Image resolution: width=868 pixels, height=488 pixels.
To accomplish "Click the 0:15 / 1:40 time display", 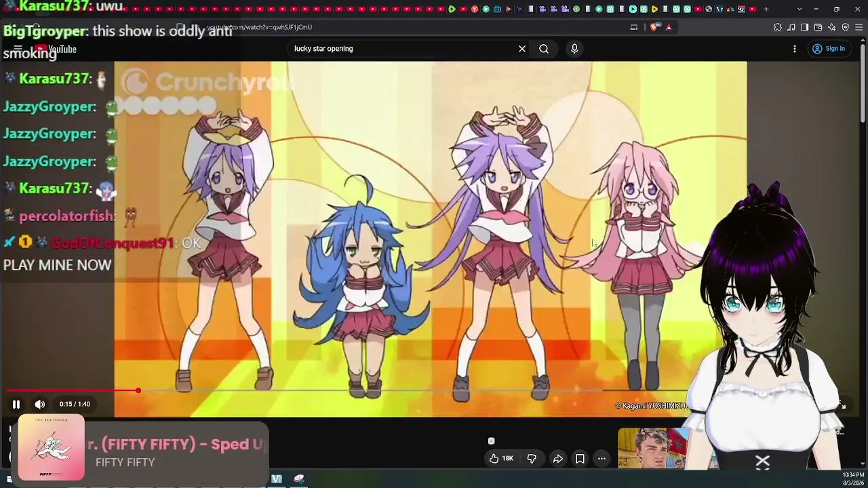I will point(75,404).
